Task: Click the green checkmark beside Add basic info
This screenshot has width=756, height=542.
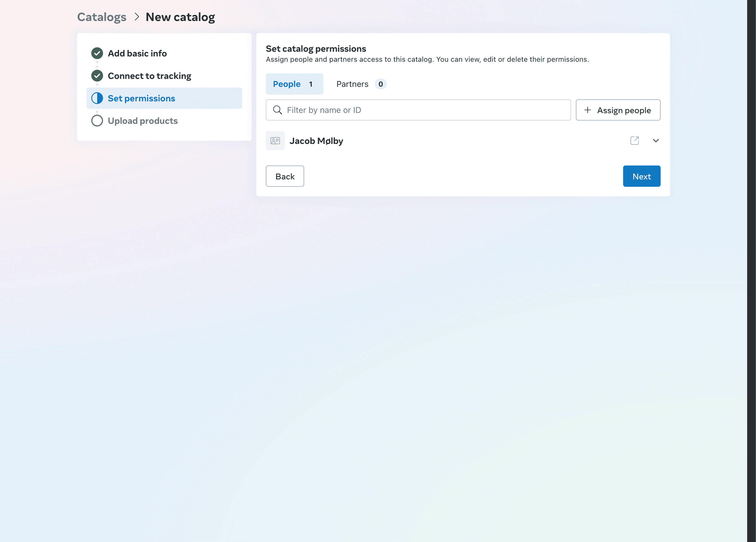Action: pos(97,53)
